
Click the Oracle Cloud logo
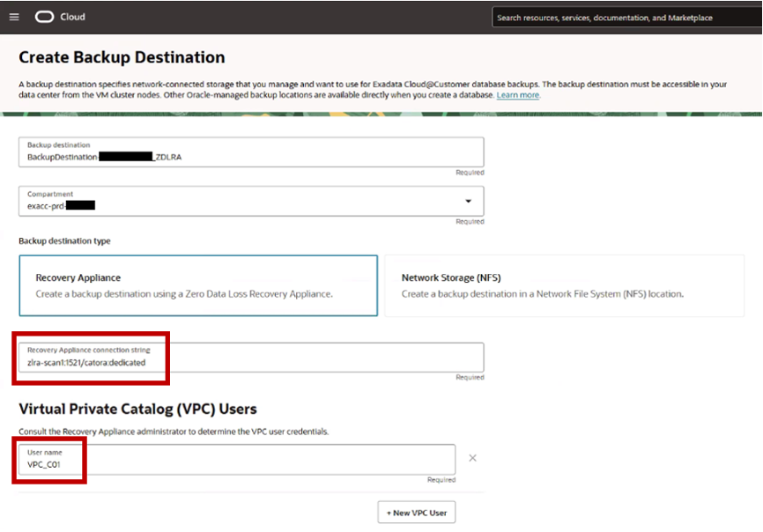pyautogui.click(x=44, y=17)
